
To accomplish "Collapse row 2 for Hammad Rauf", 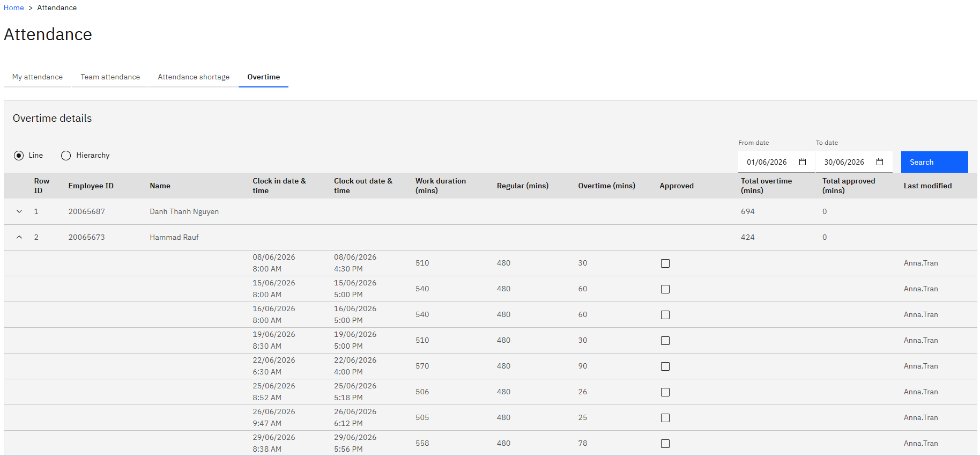I will click(19, 237).
